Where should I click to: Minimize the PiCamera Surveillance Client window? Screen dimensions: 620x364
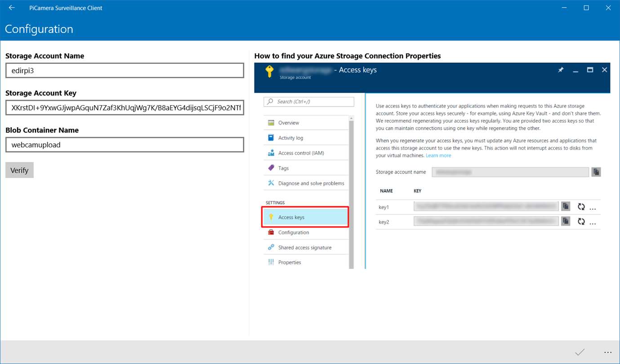pos(565,8)
